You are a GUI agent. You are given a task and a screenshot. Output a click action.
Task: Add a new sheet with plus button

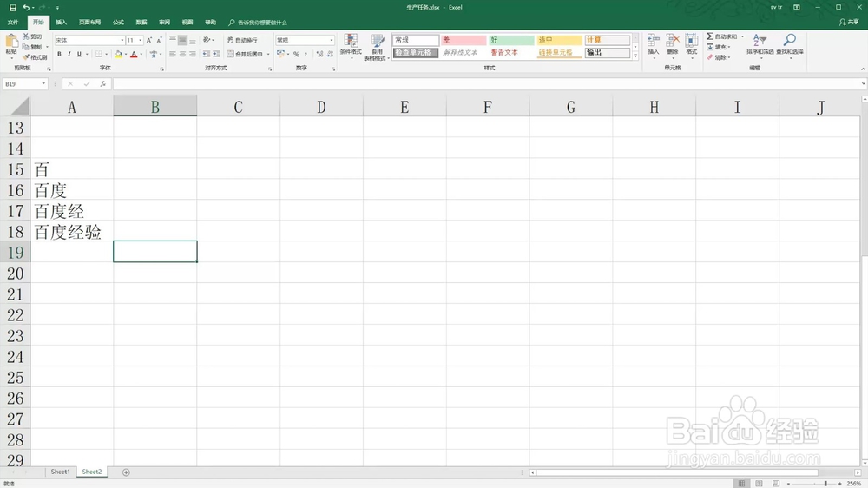click(x=126, y=472)
